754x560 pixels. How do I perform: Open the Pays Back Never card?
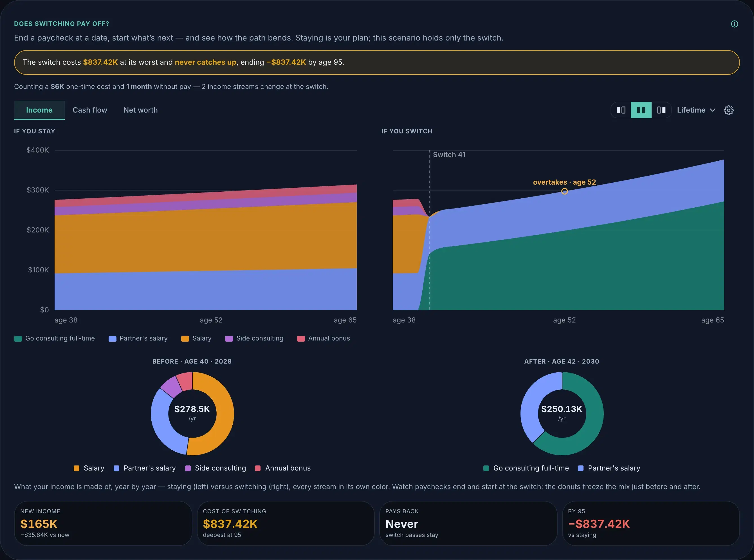pyautogui.click(x=468, y=523)
